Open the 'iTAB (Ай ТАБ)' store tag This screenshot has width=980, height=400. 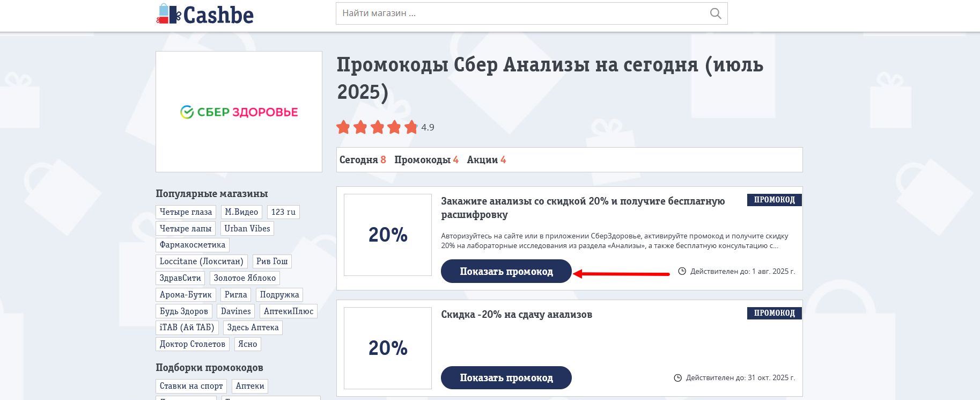(187, 328)
